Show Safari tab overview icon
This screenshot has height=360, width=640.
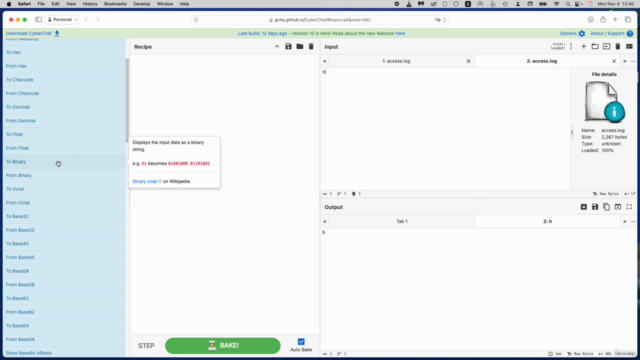point(628,20)
